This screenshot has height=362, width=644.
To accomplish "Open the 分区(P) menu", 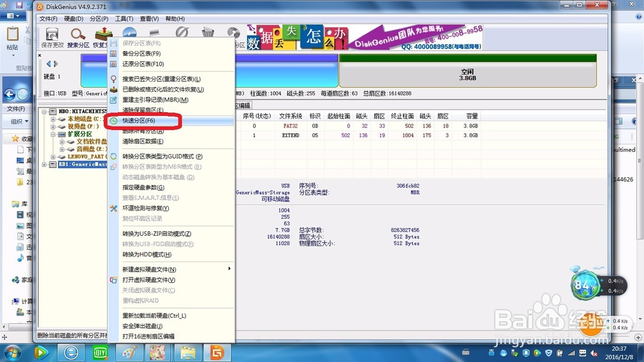I will click(x=99, y=19).
